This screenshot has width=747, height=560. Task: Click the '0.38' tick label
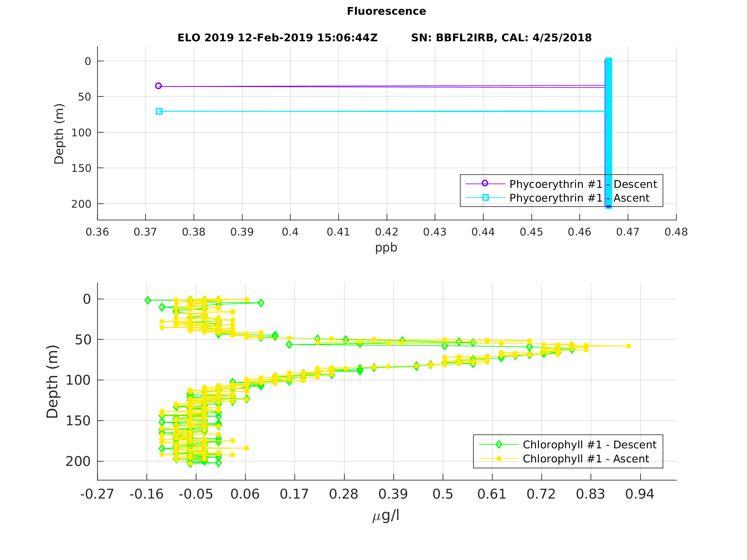[194, 232]
